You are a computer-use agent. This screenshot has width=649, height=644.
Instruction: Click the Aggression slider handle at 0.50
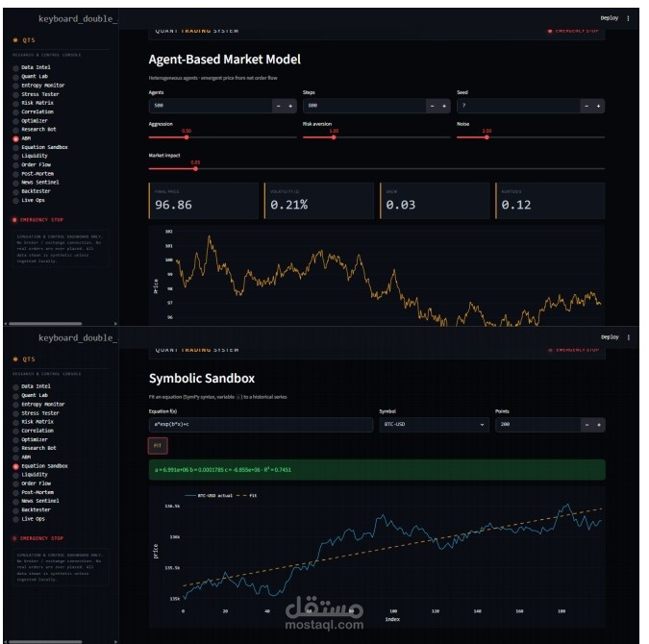pyautogui.click(x=187, y=137)
